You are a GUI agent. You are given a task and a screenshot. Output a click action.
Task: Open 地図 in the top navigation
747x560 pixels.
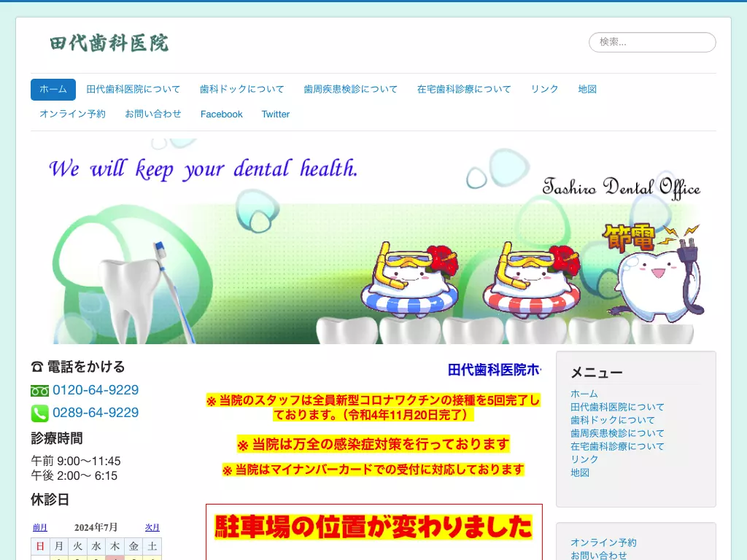click(x=587, y=90)
